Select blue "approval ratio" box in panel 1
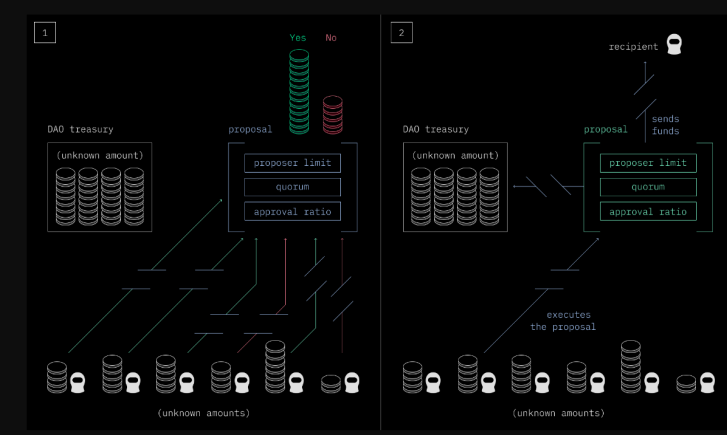The image size is (727, 435). [293, 211]
